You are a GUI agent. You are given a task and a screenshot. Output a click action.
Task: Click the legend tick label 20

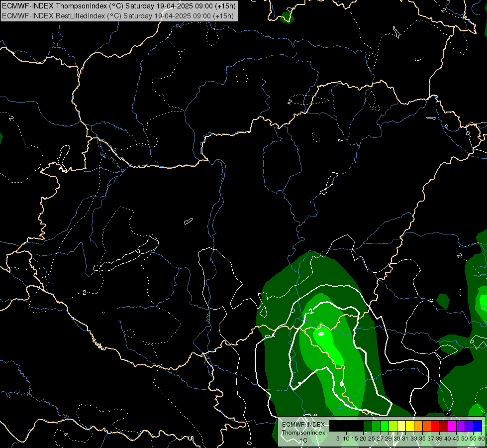click(363, 439)
